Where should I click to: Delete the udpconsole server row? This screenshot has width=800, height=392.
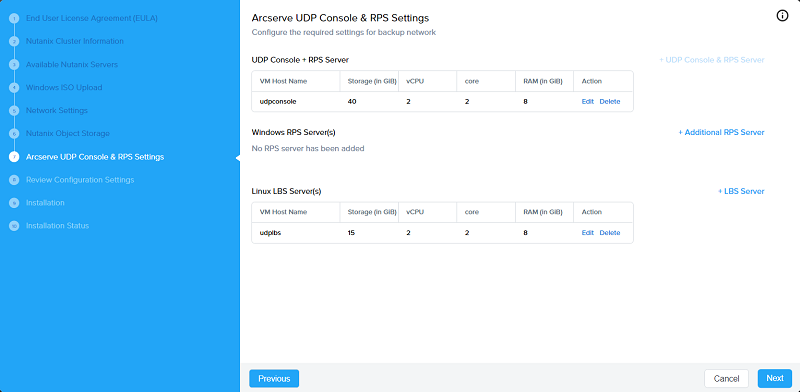click(x=610, y=102)
